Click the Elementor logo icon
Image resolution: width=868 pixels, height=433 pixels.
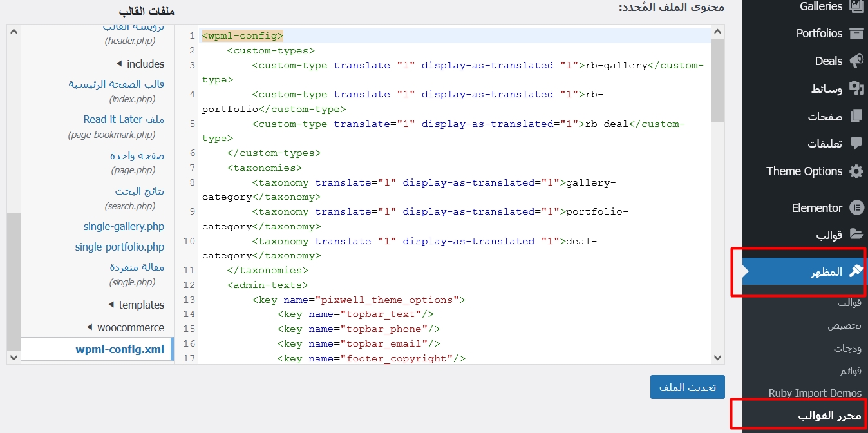(856, 208)
